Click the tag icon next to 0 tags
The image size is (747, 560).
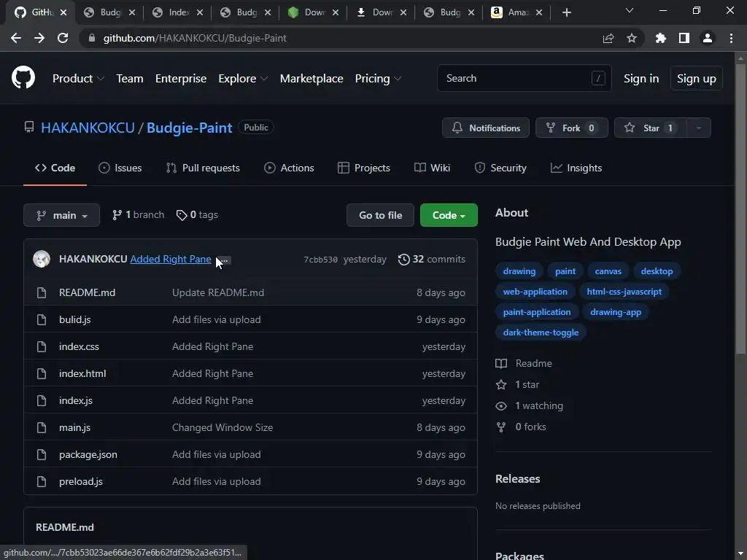coord(182,215)
